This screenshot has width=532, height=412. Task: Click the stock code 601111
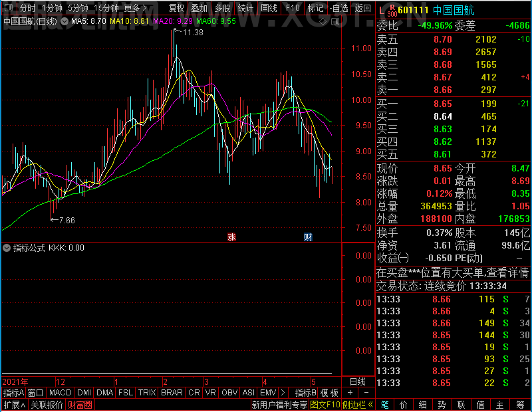pyautogui.click(x=413, y=10)
